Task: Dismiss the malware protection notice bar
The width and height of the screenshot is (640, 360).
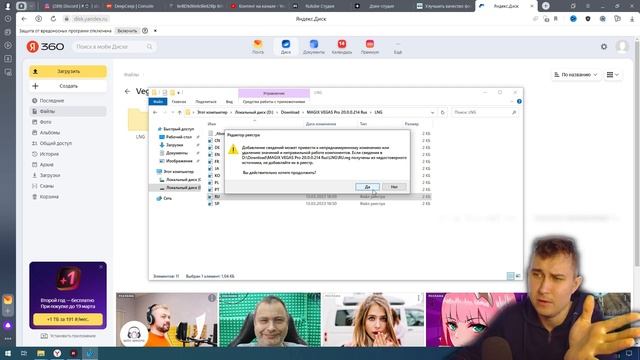Action: pos(155,31)
